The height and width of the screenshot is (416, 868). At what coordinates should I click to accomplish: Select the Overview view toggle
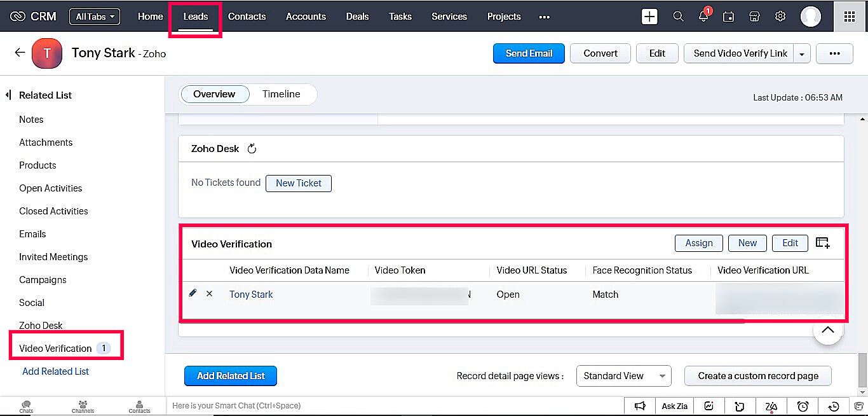pyautogui.click(x=214, y=94)
